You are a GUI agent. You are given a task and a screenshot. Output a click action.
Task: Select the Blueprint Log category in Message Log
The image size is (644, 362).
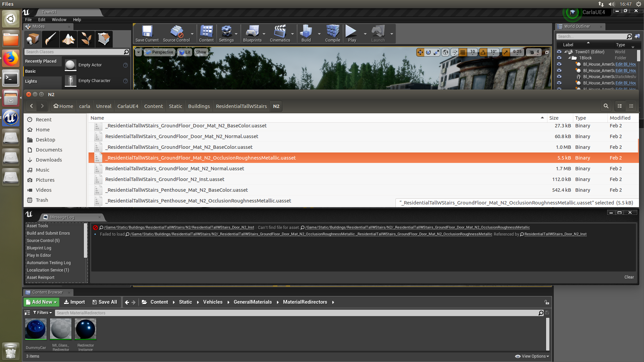tap(39, 248)
